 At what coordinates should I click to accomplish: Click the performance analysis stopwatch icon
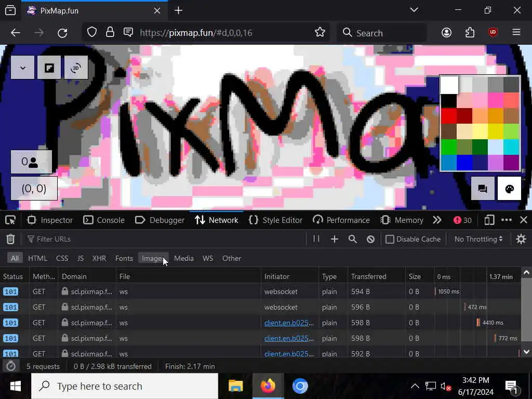click(10, 366)
